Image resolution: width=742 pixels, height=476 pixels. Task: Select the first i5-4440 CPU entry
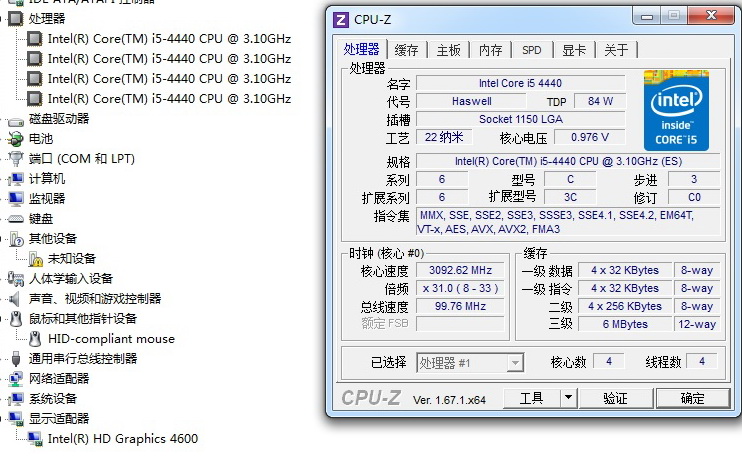169,38
